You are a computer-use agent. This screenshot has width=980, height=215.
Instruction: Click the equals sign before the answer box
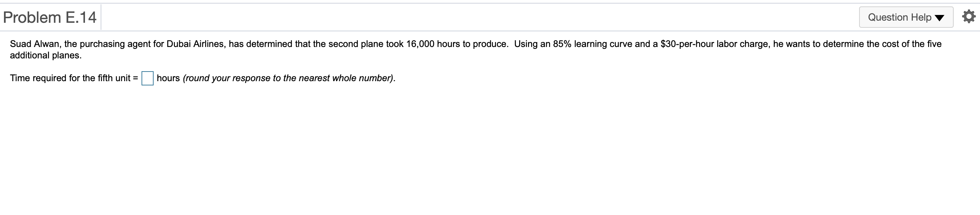click(135, 78)
